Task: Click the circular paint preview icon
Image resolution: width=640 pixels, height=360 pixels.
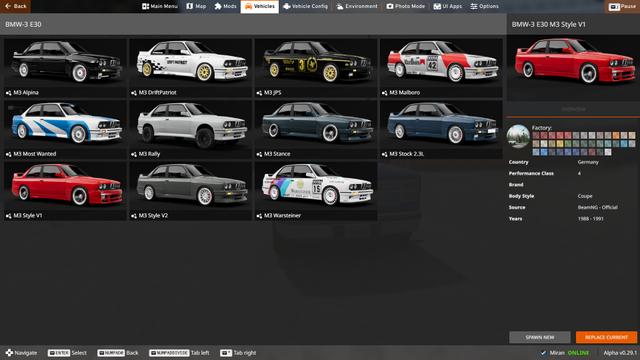Action: click(518, 136)
